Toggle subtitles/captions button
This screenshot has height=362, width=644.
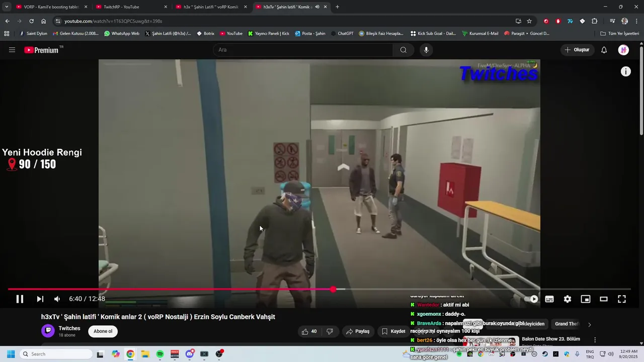(549, 299)
